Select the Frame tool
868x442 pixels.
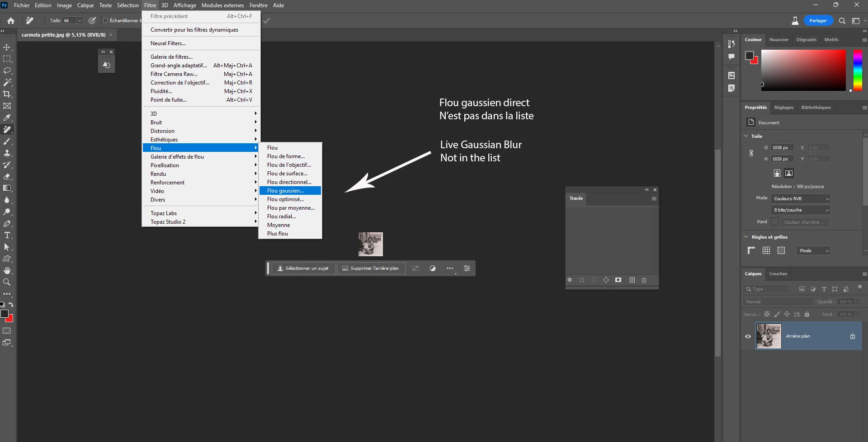[x=7, y=106]
